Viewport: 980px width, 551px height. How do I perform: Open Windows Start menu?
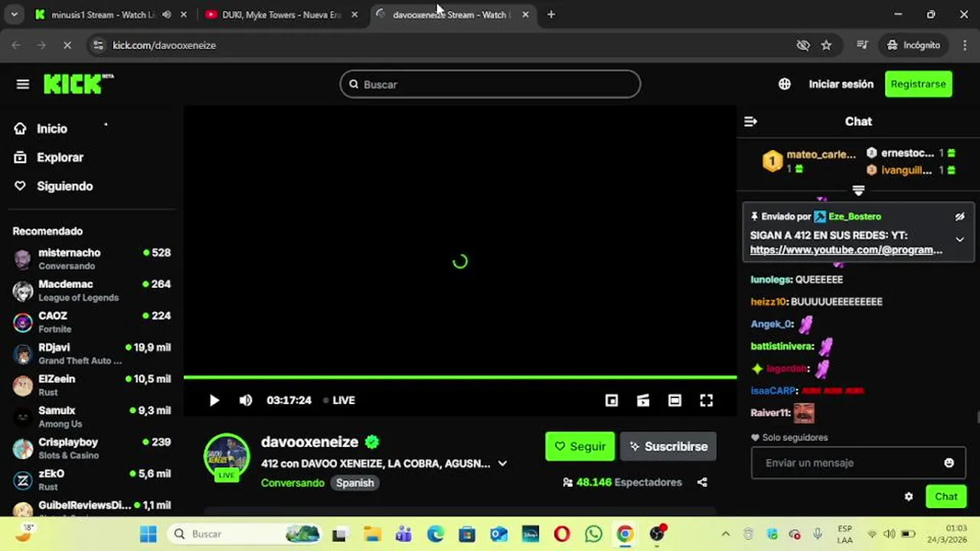pos(149,534)
